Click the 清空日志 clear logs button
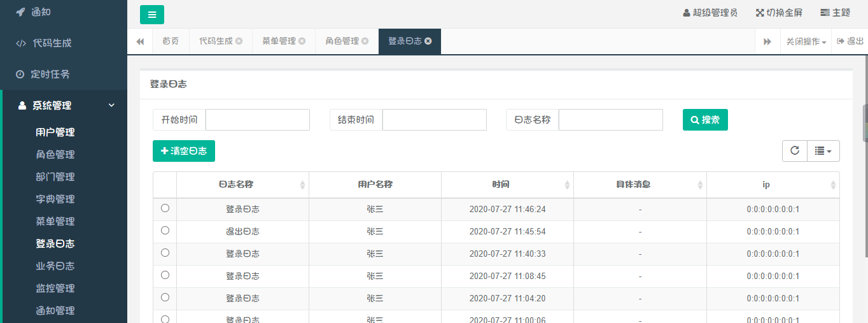Image resolution: width=868 pixels, height=323 pixels. (x=184, y=151)
